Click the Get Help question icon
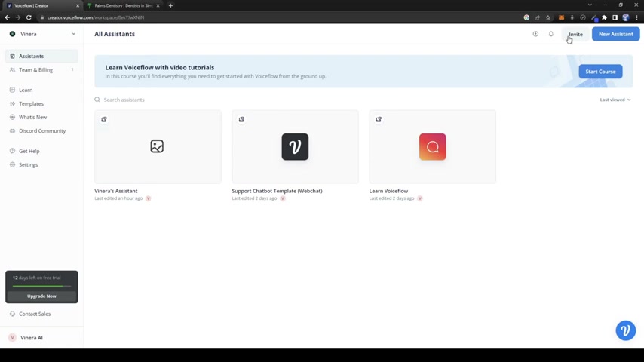This screenshot has height=362, width=644. click(x=12, y=151)
